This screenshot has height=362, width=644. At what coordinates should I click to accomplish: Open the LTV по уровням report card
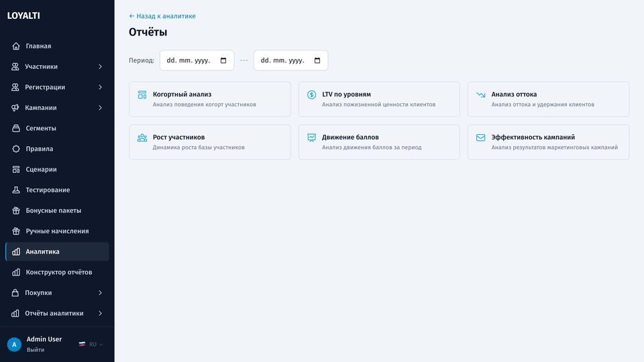[379, 99]
